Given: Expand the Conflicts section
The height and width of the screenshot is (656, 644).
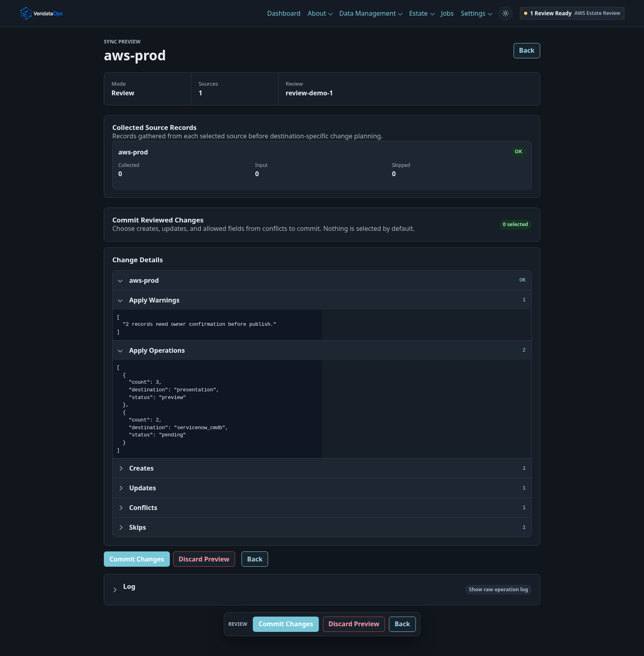Looking at the screenshot, I should [x=322, y=508].
